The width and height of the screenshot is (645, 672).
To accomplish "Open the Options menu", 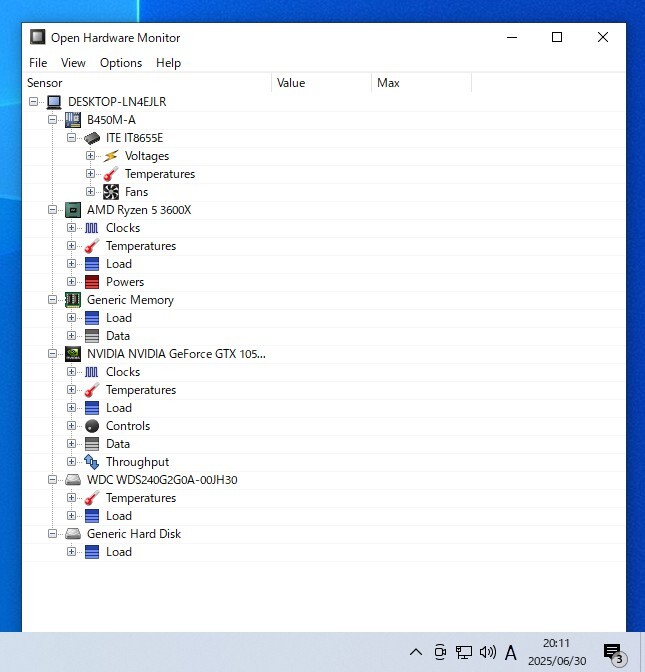I will click(121, 63).
